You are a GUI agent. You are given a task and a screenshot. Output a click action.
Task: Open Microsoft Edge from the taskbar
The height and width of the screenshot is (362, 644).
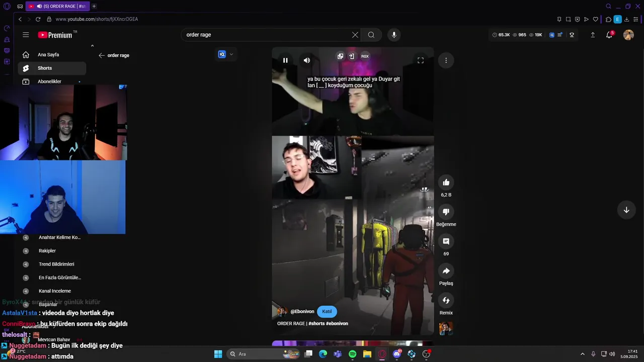(x=323, y=354)
